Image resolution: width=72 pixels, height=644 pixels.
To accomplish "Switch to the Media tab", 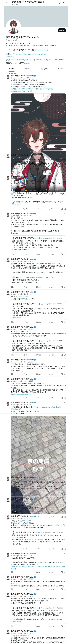I will [x=60, y=69].
